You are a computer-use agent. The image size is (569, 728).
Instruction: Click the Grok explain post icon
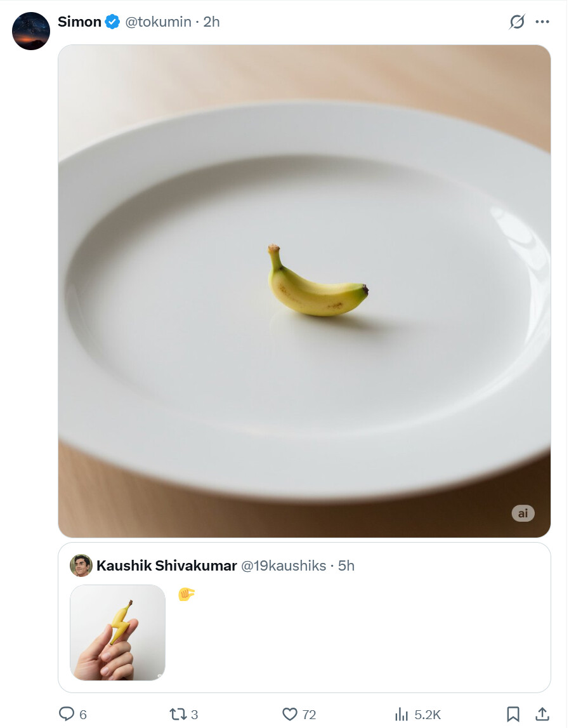(x=517, y=22)
